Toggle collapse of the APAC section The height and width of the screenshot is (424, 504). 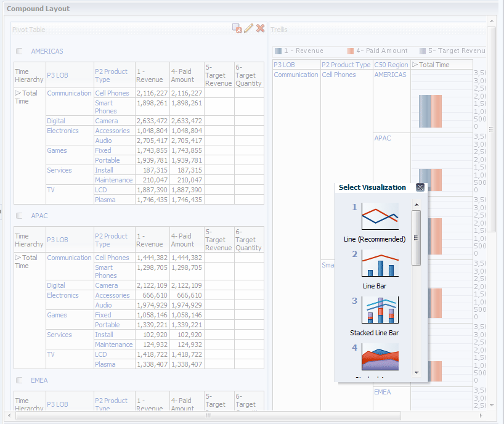click(18, 216)
